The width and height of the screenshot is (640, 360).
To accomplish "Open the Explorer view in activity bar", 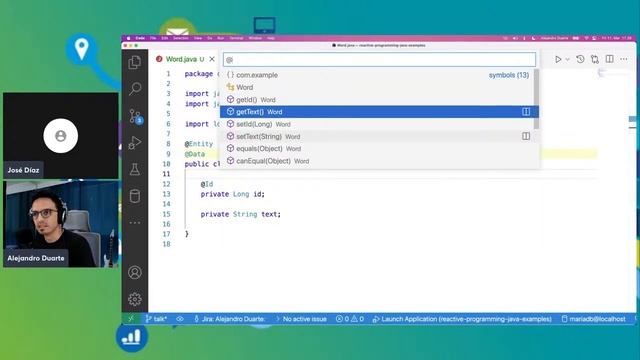I will pos(135,62).
